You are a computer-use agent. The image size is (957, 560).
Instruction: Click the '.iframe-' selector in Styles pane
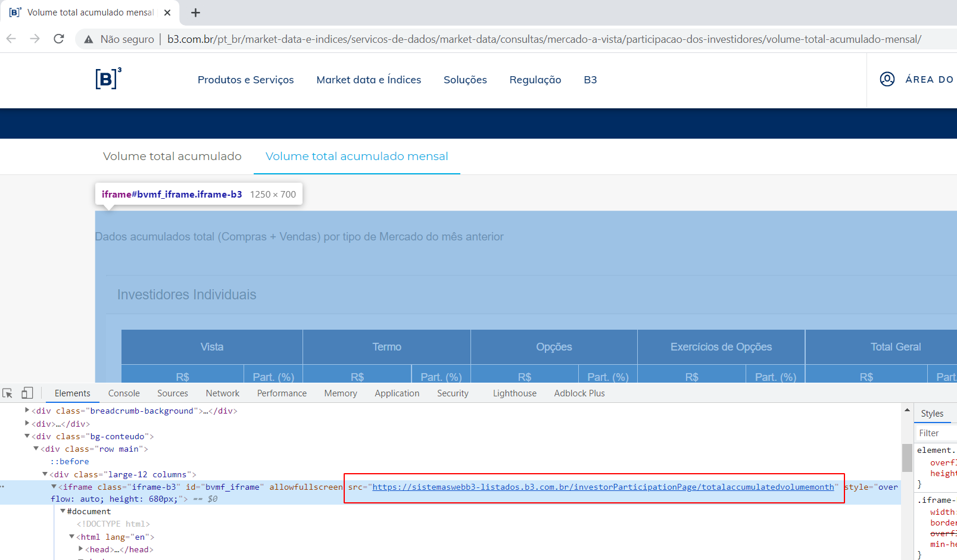point(936,500)
